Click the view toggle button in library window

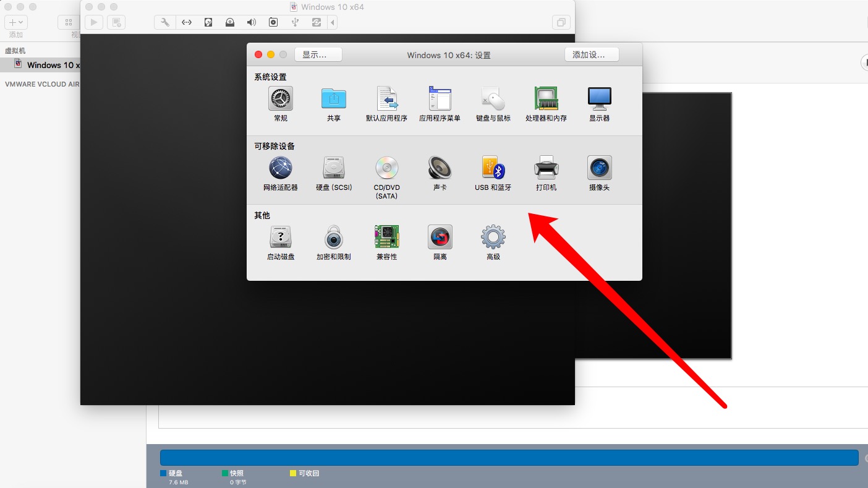pos(69,22)
